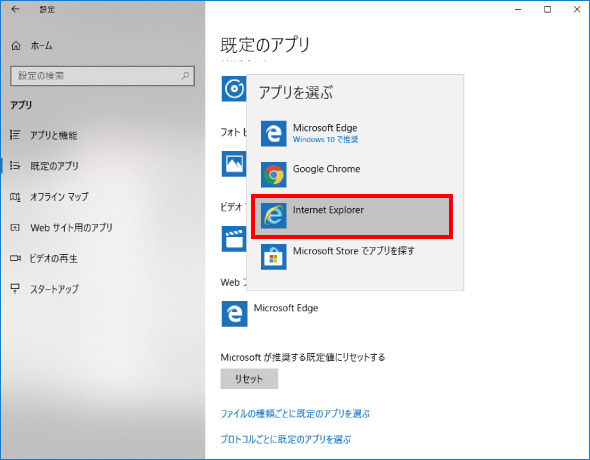This screenshot has height=460, width=590.
Task: Select 既定のアプリ in the sidebar
Action: [x=54, y=166]
